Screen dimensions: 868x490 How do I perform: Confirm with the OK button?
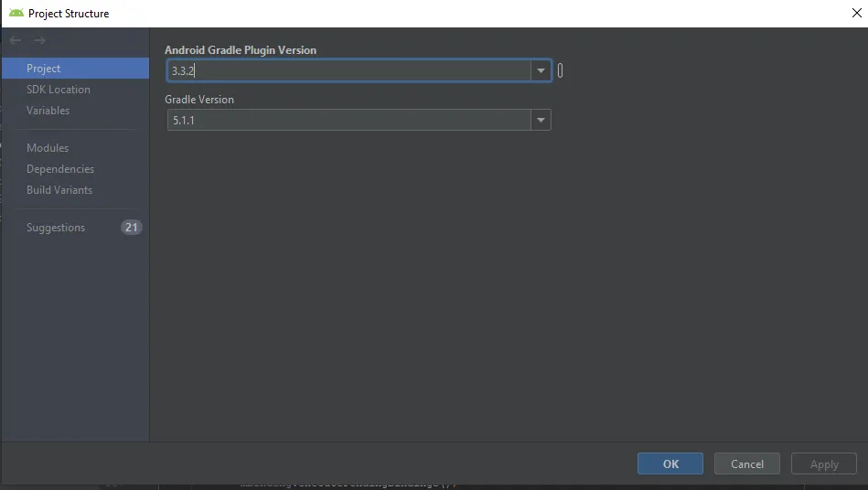click(x=670, y=463)
